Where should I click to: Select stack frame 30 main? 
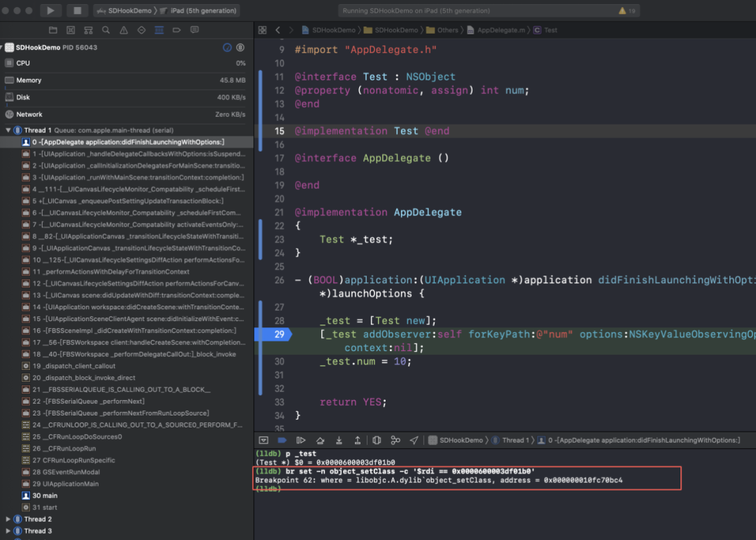coord(45,495)
